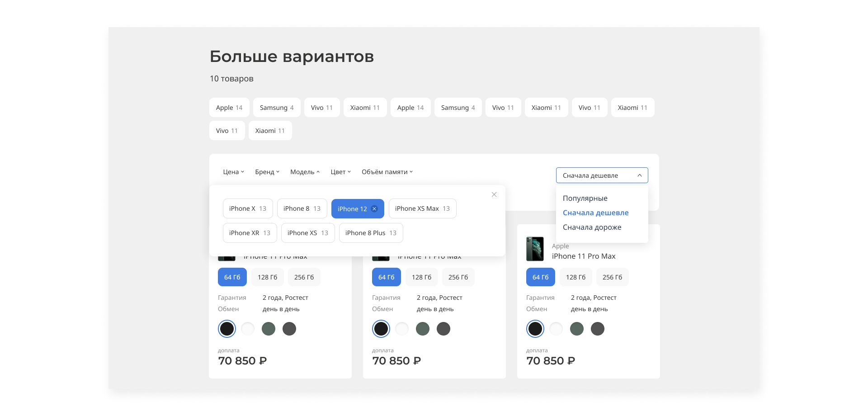Click the Vivo 11 chip on second row

pyautogui.click(x=227, y=131)
